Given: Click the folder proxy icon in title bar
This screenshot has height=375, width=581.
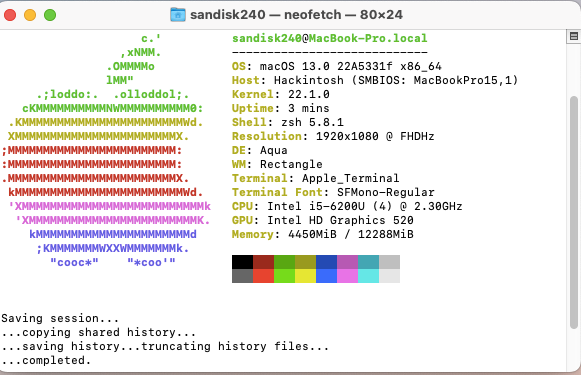Looking at the screenshot, I should (x=178, y=15).
